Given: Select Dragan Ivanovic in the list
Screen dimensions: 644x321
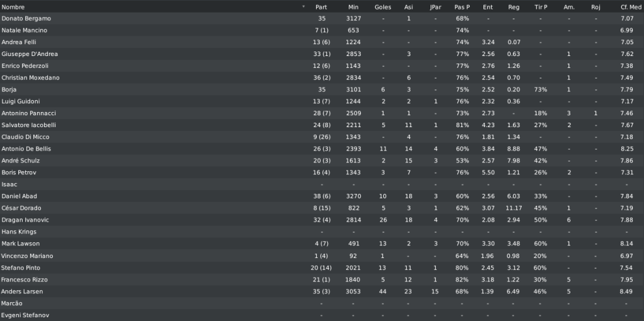Looking at the screenshot, I should pyautogui.click(x=322, y=220).
